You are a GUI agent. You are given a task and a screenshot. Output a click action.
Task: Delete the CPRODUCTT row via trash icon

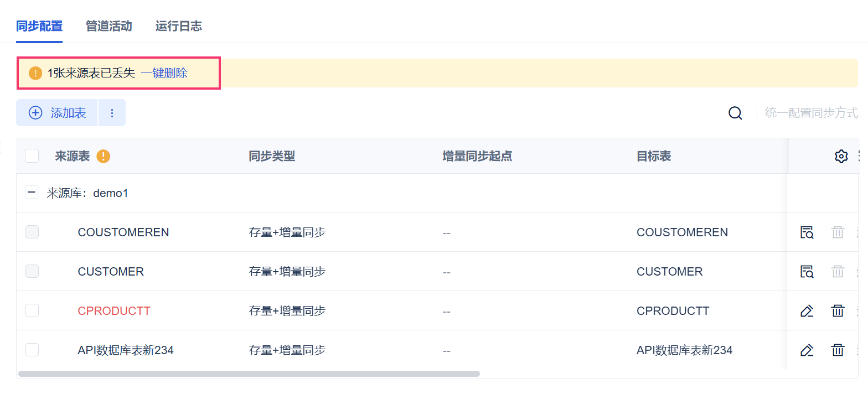pos(838,311)
